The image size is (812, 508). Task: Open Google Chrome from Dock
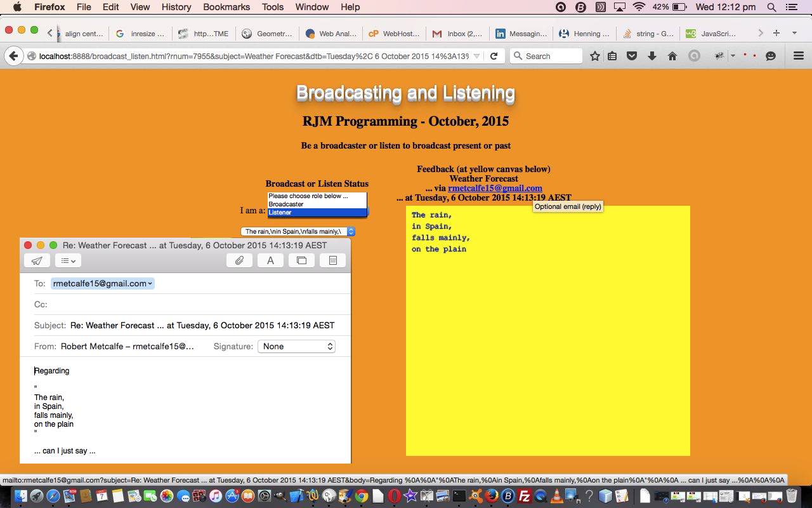(x=362, y=496)
